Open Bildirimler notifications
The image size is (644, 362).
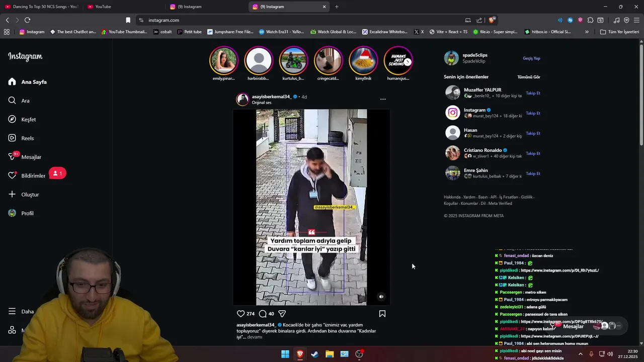click(x=27, y=175)
